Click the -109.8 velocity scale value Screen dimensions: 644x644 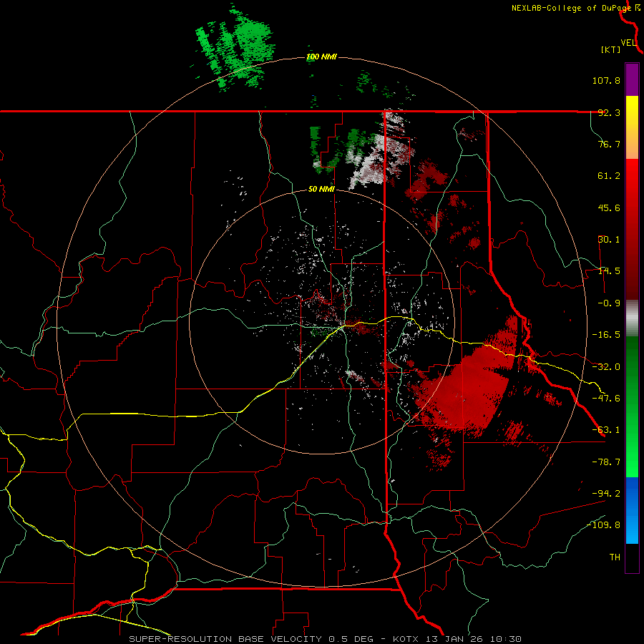click(x=604, y=525)
